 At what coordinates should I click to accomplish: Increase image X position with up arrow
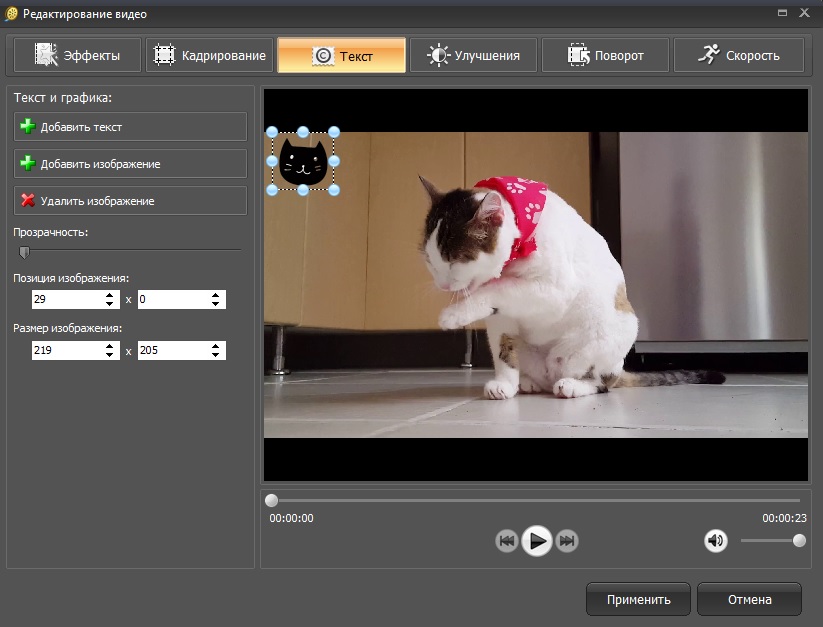109,295
